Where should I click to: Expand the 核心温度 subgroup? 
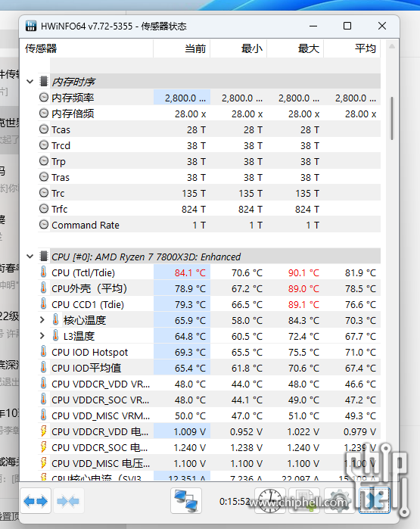42,320
